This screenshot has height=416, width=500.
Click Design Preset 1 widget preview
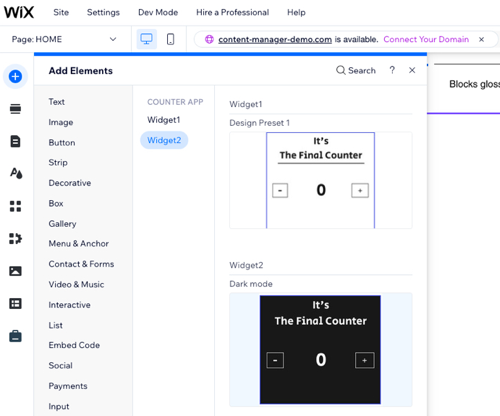click(321, 180)
